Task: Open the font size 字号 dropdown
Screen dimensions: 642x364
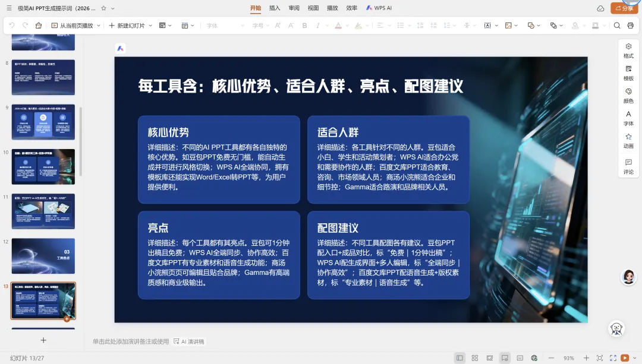Action: click(260, 26)
